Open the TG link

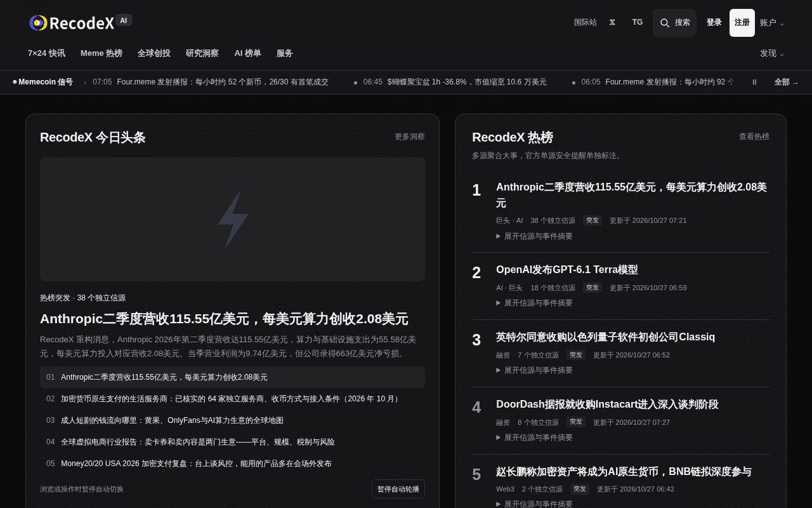(x=638, y=22)
